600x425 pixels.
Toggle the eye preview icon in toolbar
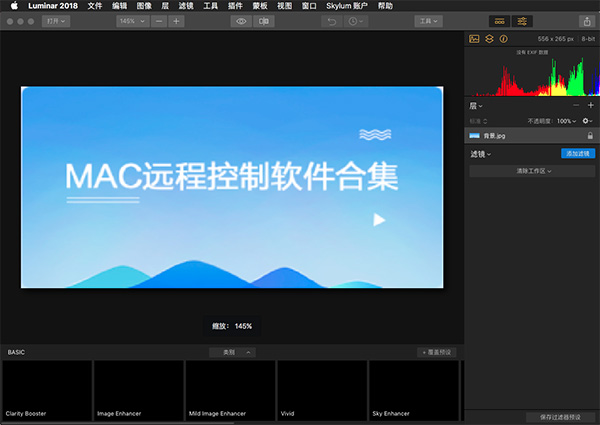pyautogui.click(x=241, y=21)
